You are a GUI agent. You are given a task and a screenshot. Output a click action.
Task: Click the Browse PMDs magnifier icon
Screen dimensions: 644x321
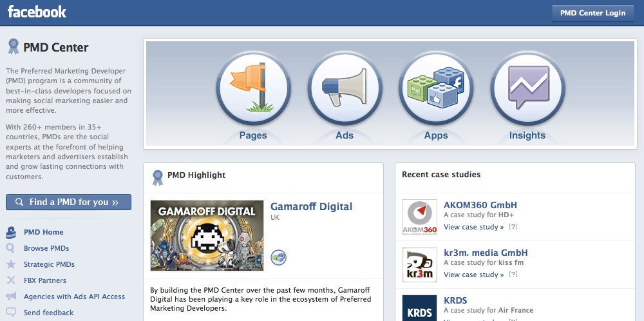(10, 248)
